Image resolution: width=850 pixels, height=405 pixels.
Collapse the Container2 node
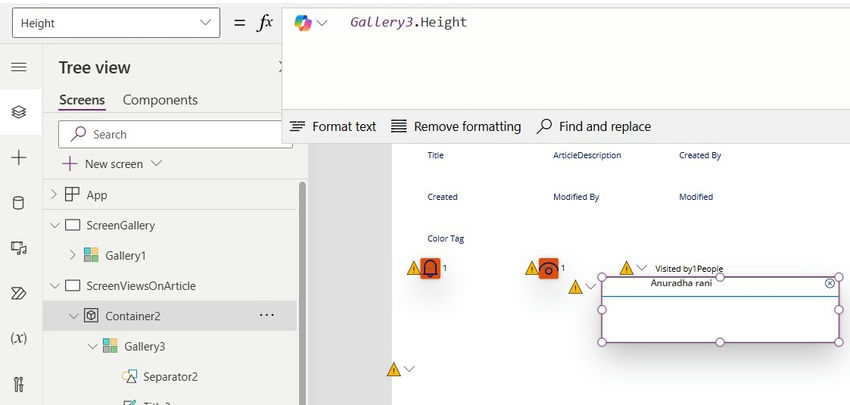click(74, 316)
